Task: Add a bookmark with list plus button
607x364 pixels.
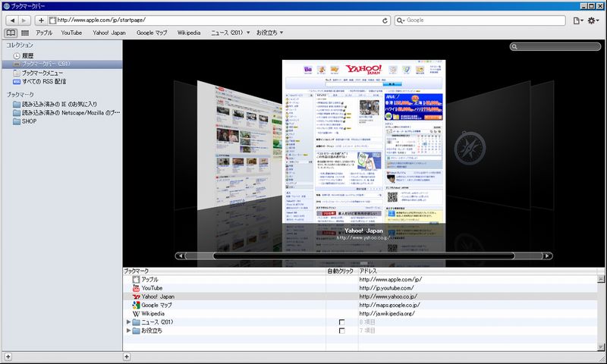Action: tap(127, 357)
